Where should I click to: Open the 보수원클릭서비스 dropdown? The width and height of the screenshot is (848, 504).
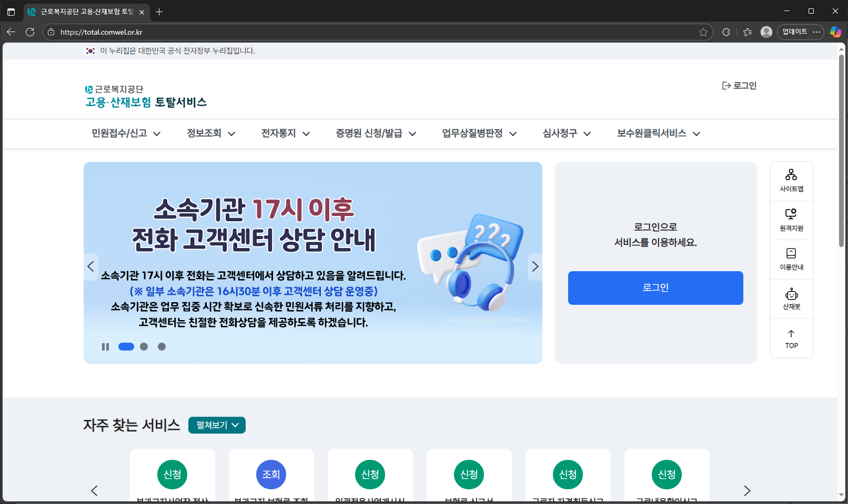pos(657,133)
